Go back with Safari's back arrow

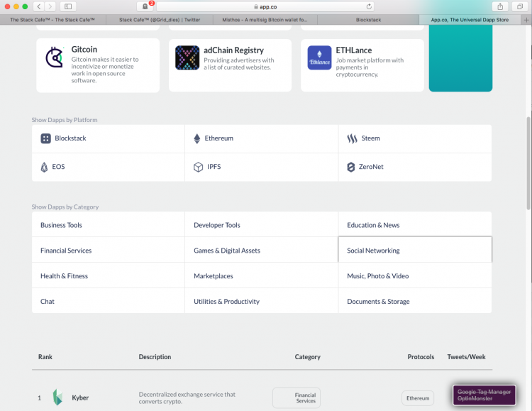(x=39, y=6)
